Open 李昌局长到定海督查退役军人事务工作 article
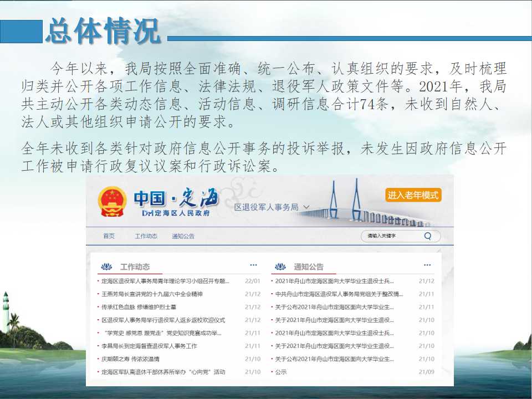Viewport: 532px width, 399px height. [150, 346]
